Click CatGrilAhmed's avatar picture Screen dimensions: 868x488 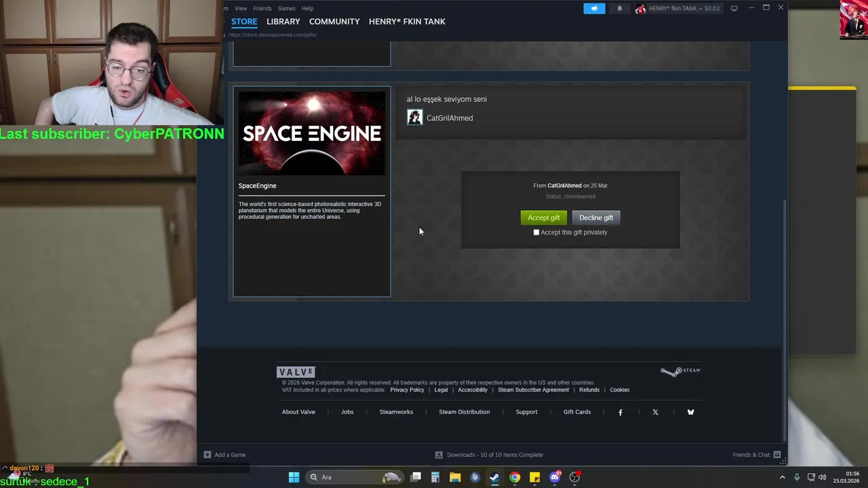click(414, 117)
